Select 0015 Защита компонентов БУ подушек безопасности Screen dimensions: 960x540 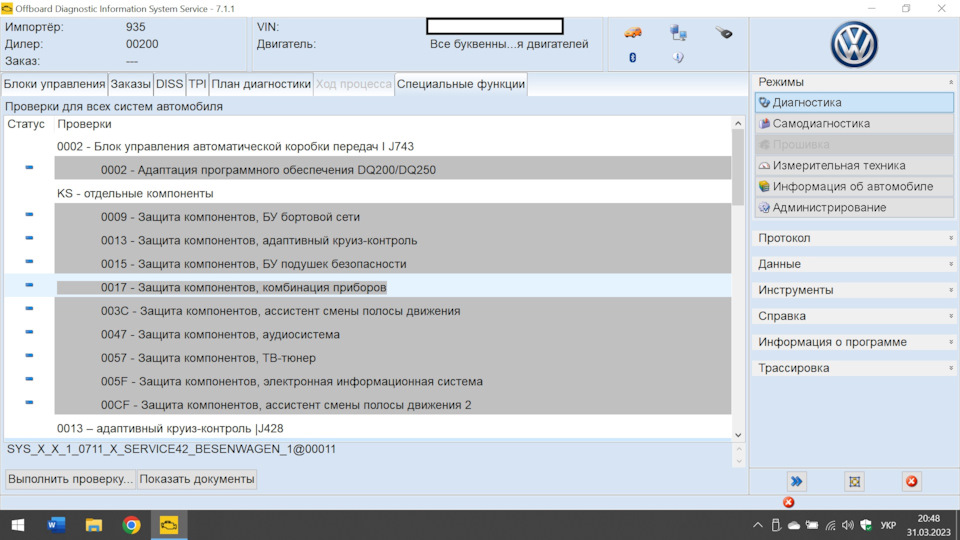coord(392,264)
